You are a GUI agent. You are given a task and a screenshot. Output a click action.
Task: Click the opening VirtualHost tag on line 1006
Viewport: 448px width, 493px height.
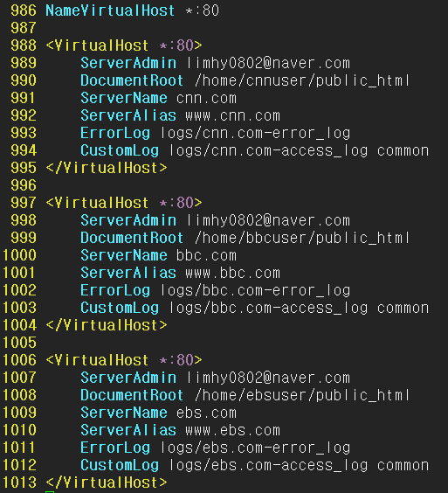click(123, 360)
